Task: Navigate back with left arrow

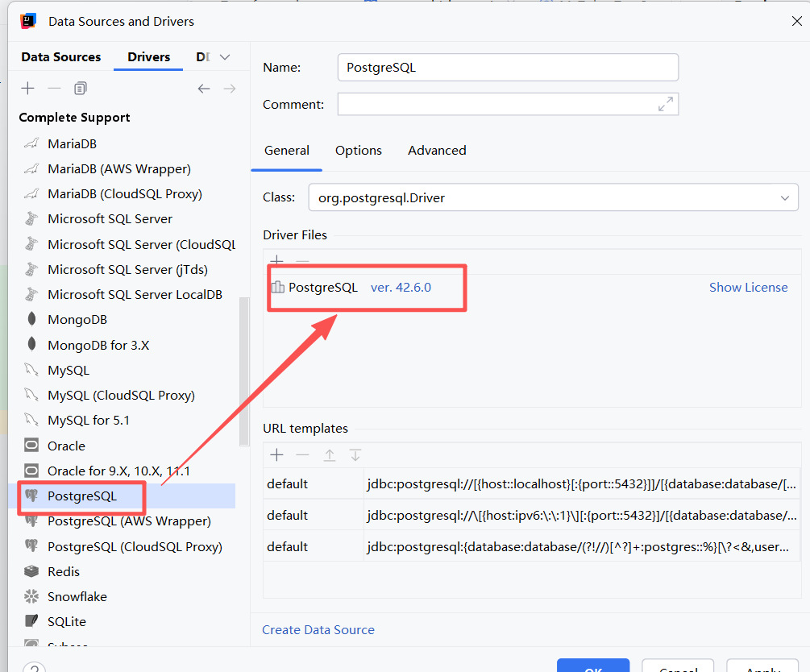Action: 204,89
